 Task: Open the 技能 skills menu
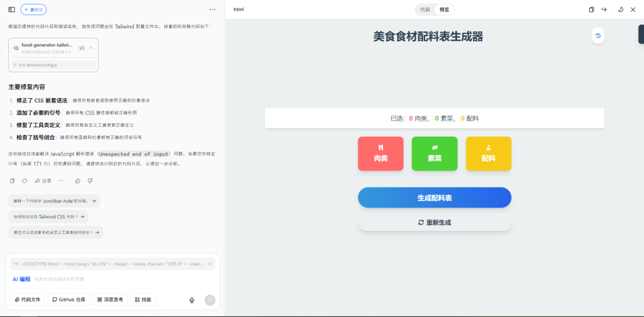143,300
